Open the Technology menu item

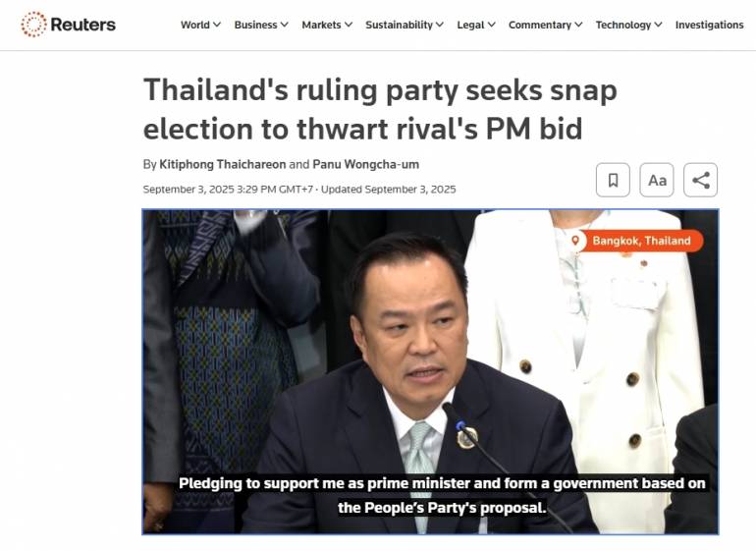(x=622, y=25)
